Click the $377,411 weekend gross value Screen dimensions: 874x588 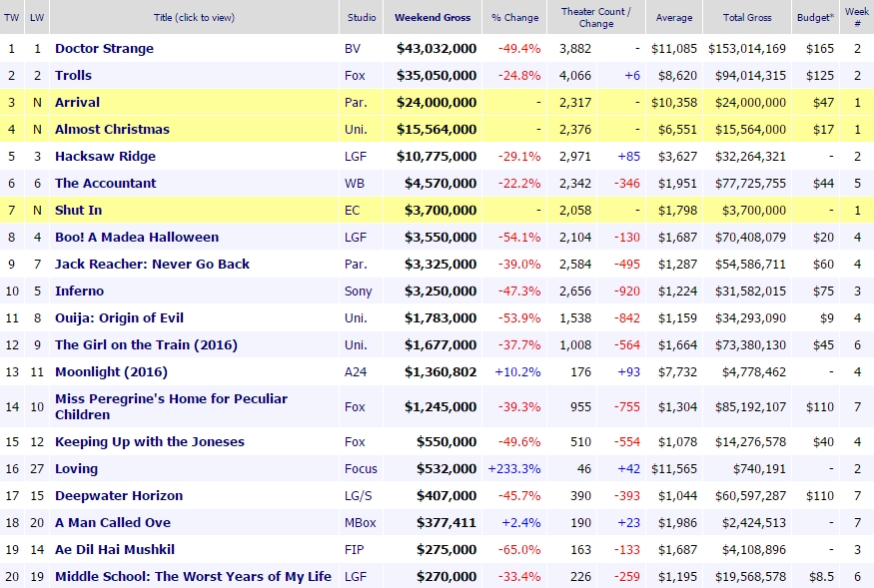446,523
